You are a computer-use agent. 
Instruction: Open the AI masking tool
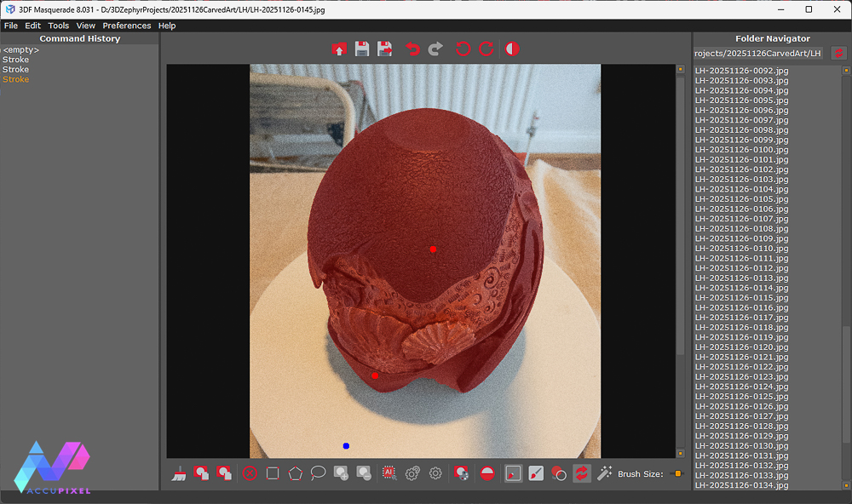(389, 473)
